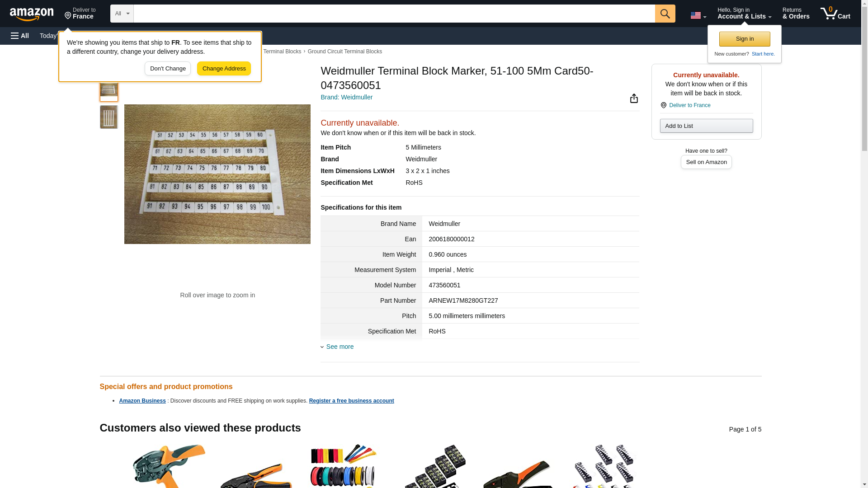Click into the Amazon search field
The height and width of the screenshot is (488, 868).
coord(394,14)
